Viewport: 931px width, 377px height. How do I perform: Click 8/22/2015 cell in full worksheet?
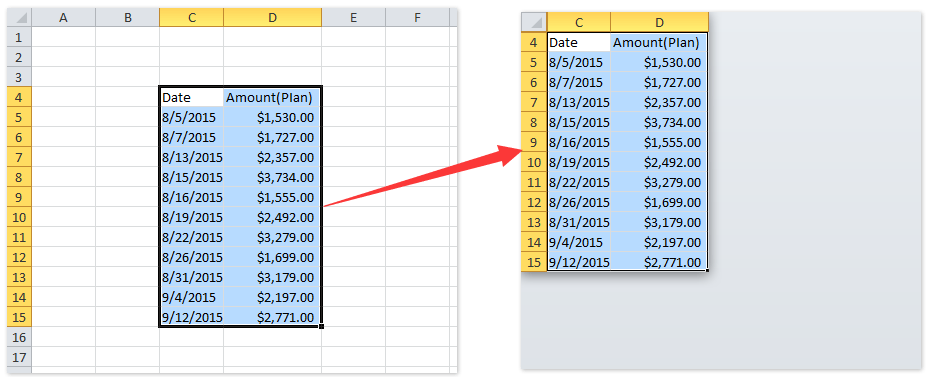(x=192, y=237)
